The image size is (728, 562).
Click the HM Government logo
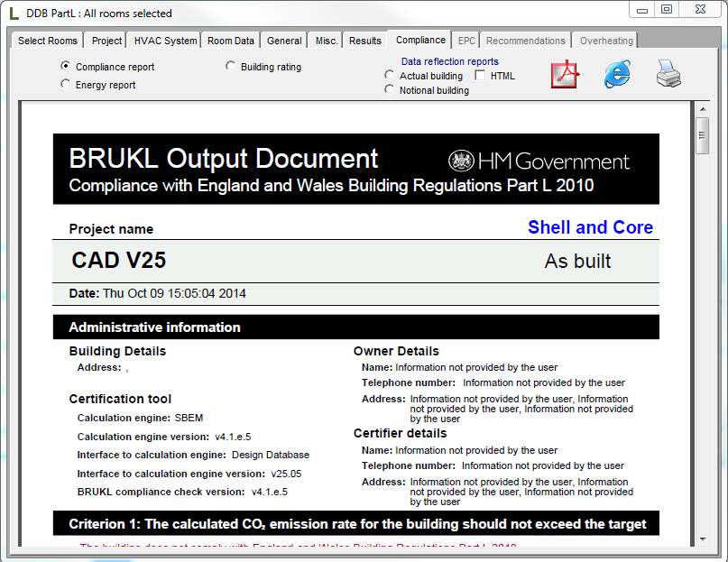[539, 161]
